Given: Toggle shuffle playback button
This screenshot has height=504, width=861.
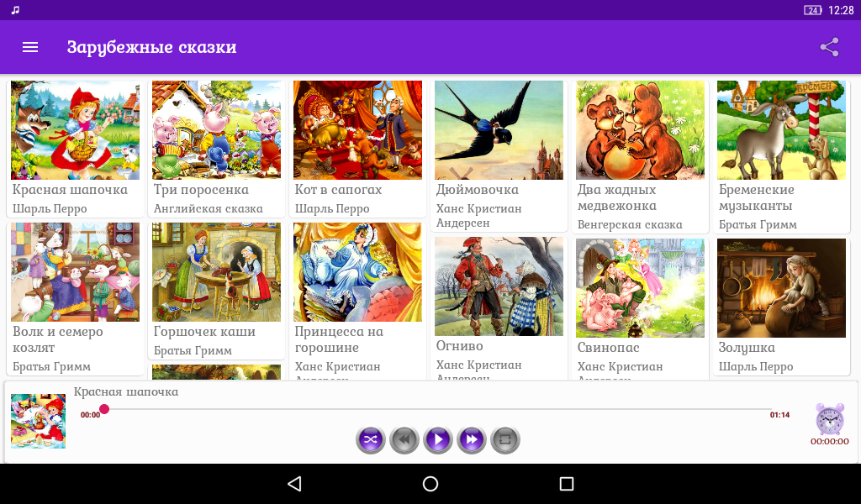Looking at the screenshot, I should tap(371, 440).
